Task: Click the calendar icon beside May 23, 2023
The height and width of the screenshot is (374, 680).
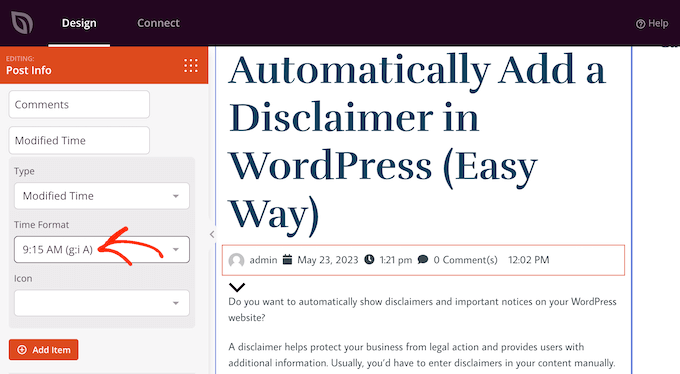Action: click(287, 259)
